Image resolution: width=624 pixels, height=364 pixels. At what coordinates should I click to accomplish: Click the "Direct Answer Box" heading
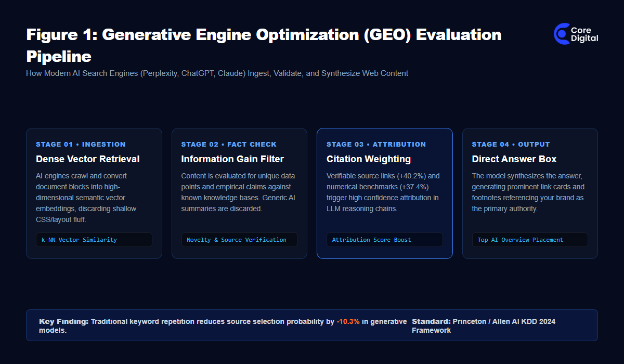(x=514, y=159)
